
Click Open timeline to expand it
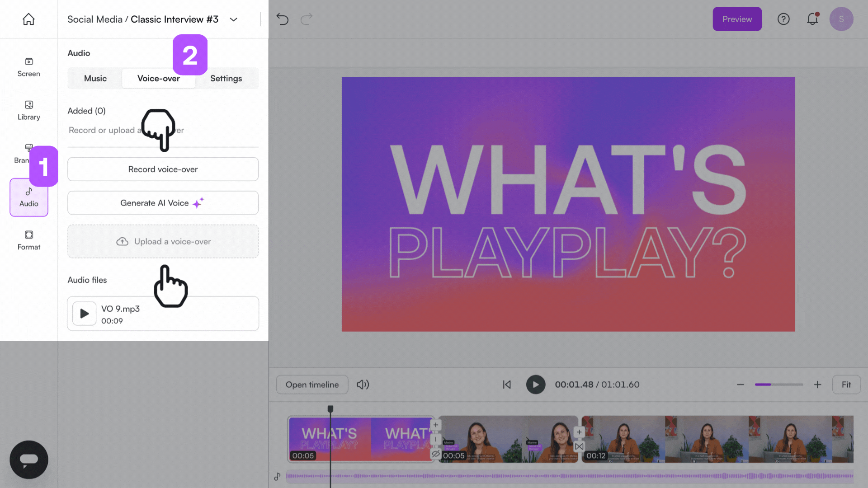point(312,385)
